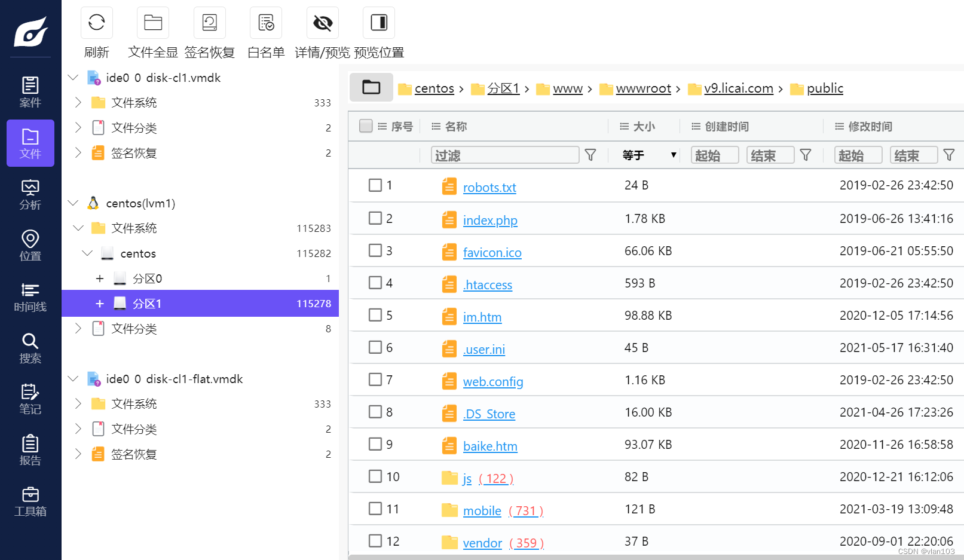Open the 分析 sidebar section

[x=30, y=194]
